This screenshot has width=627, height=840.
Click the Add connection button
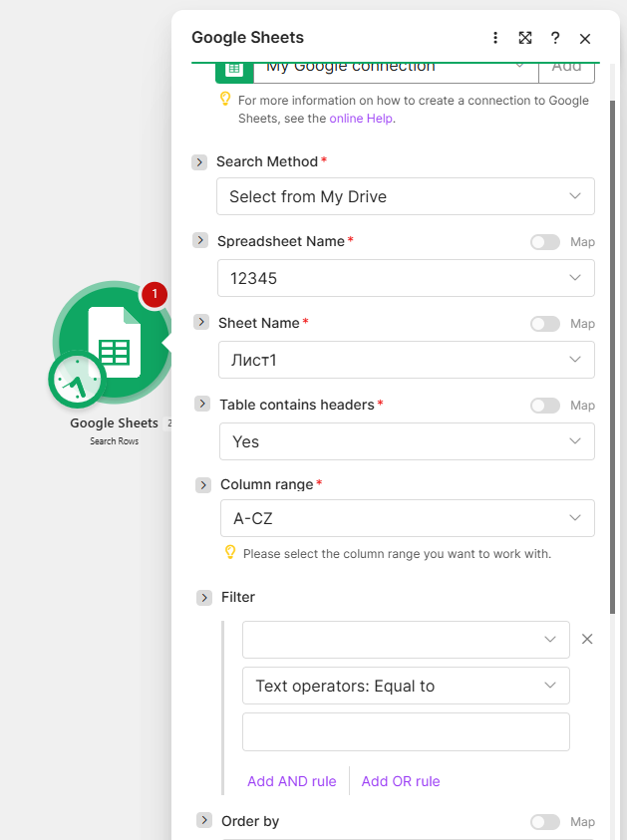(x=566, y=73)
